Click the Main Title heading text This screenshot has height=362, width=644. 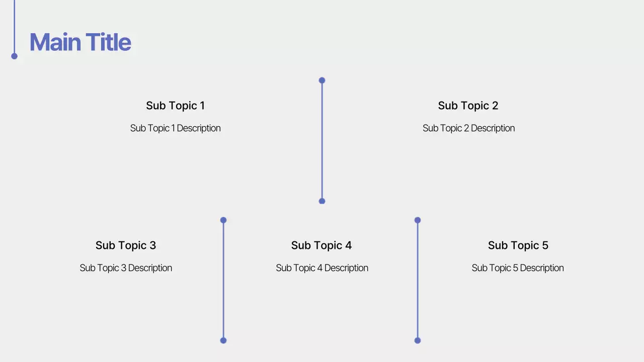[x=80, y=42]
